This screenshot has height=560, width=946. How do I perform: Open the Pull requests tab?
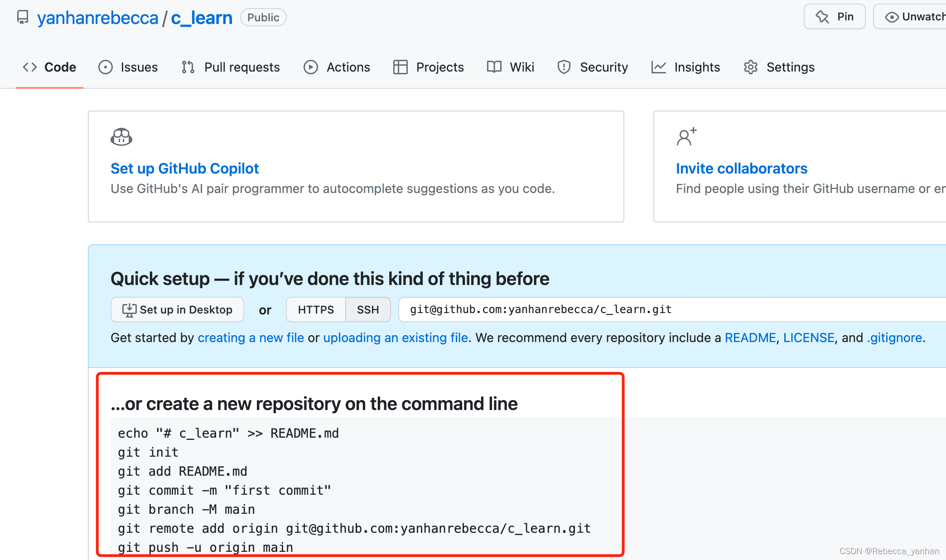coord(231,67)
